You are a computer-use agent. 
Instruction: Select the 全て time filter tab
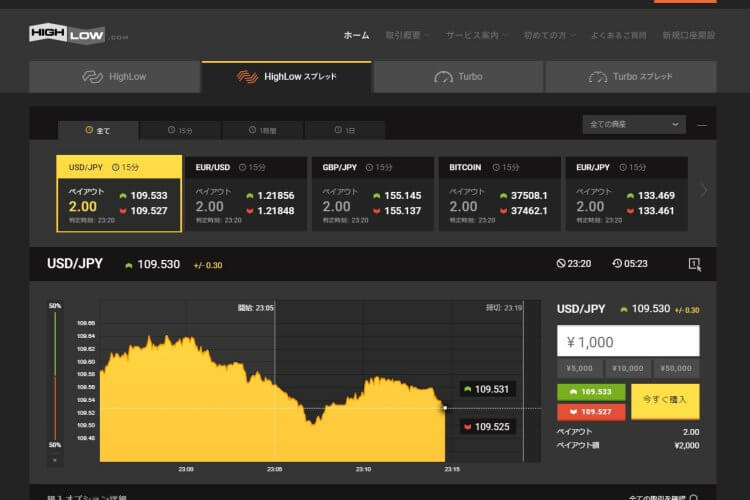(x=98, y=130)
